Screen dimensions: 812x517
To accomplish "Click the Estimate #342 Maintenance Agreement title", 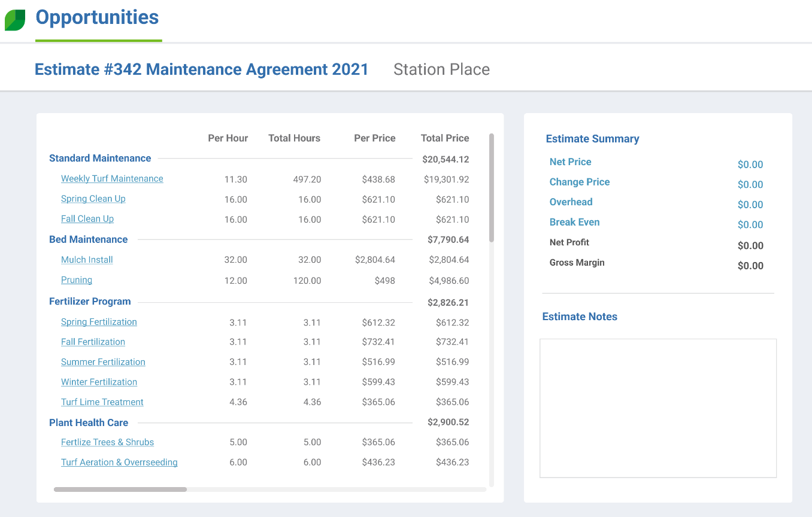I will [x=201, y=69].
